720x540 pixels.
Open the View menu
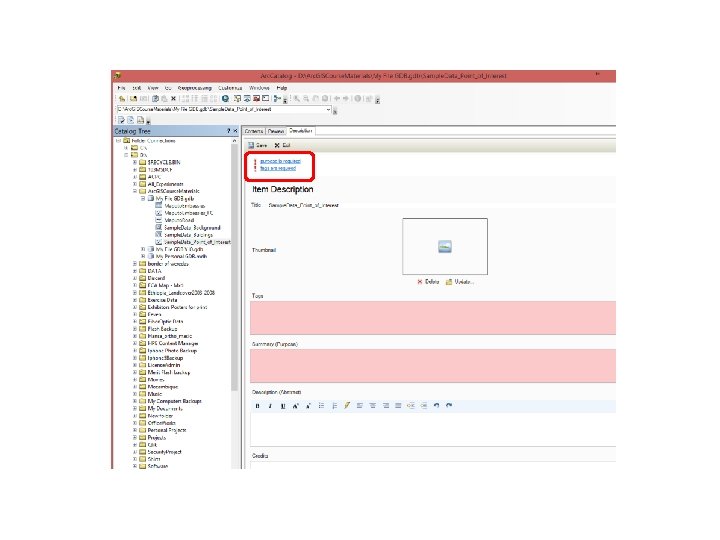point(153,88)
